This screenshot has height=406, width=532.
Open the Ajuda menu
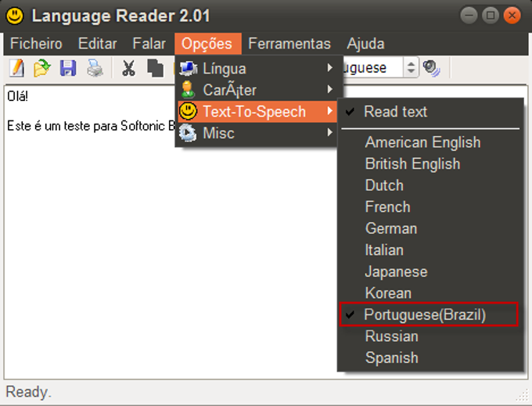(365, 44)
